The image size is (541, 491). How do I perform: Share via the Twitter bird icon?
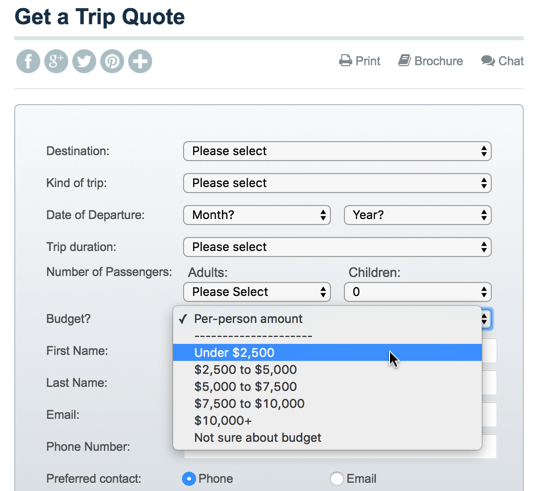pyautogui.click(x=84, y=61)
